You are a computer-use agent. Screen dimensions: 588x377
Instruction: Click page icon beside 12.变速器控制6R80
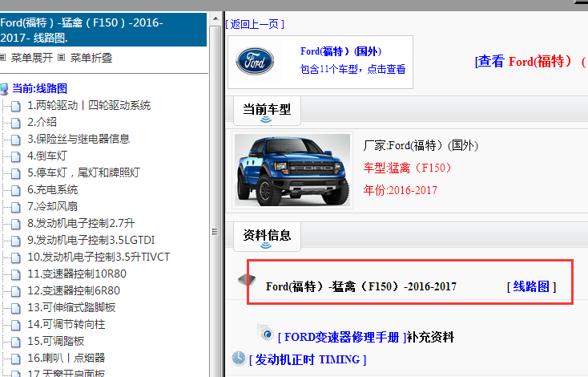16,291
